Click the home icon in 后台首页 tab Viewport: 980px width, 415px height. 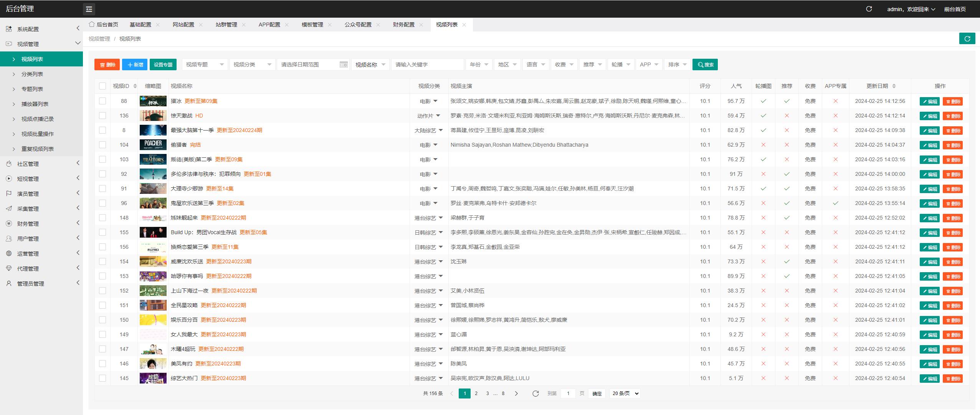(91, 24)
